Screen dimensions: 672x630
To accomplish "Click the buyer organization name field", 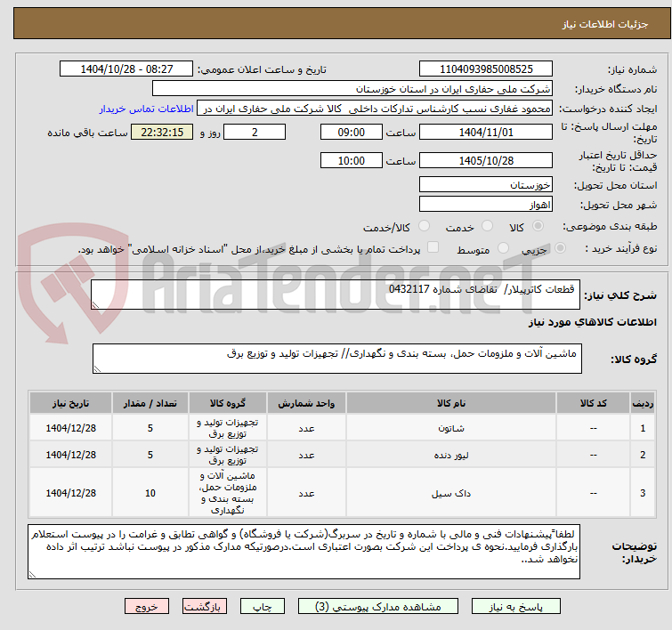I will point(352,89).
